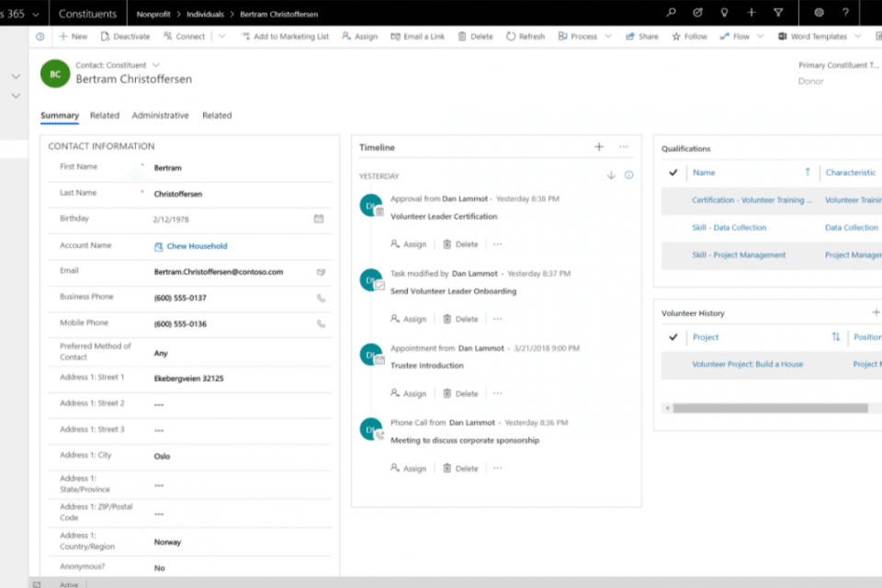The width and height of the screenshot is (882, 588).
Task: Toggle Timeline sort order arrow
Action: click(611, 175)
